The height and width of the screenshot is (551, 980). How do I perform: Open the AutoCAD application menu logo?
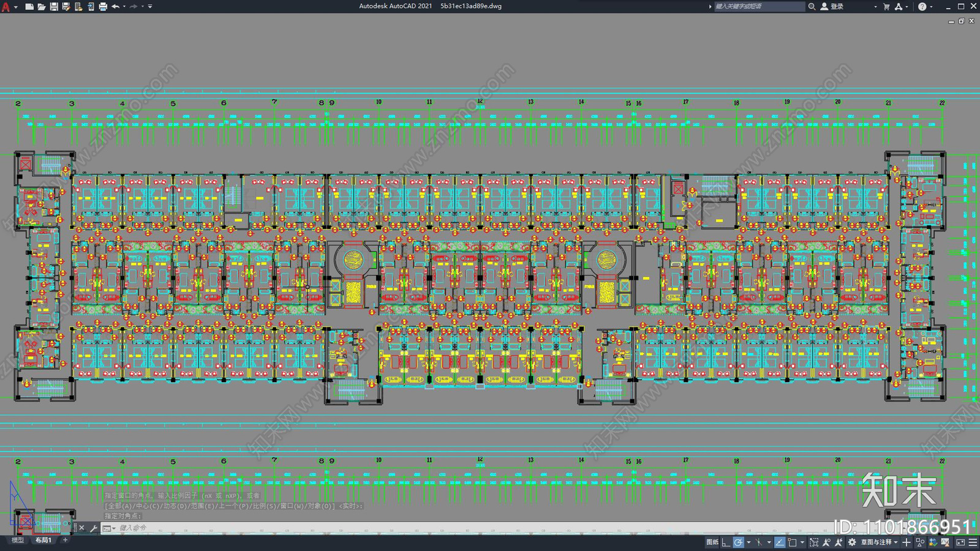(6, 6)
